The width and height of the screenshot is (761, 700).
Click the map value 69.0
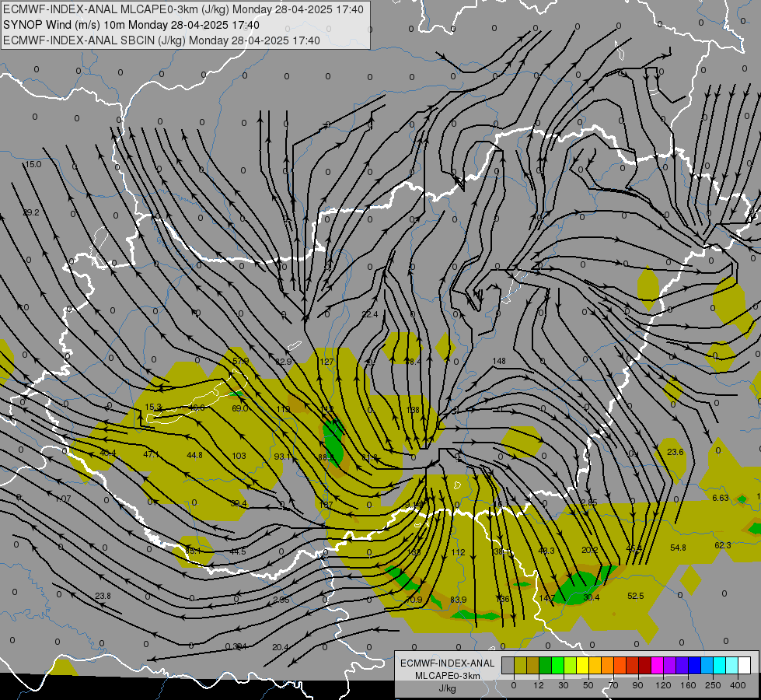[239, 408]
